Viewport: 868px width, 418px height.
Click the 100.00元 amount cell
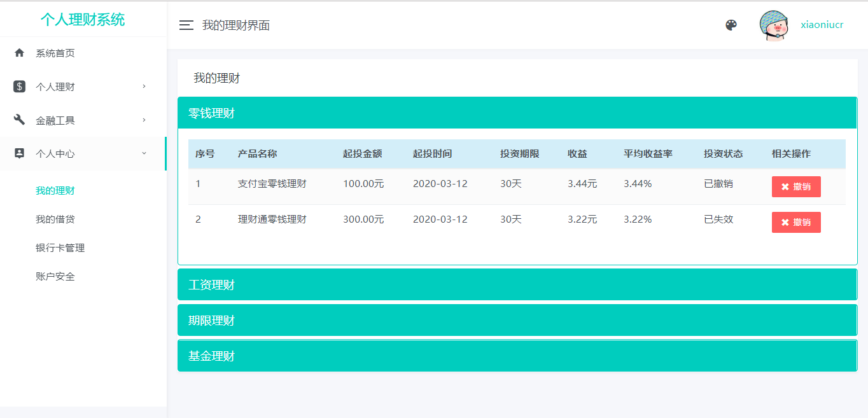coord(363,184)
